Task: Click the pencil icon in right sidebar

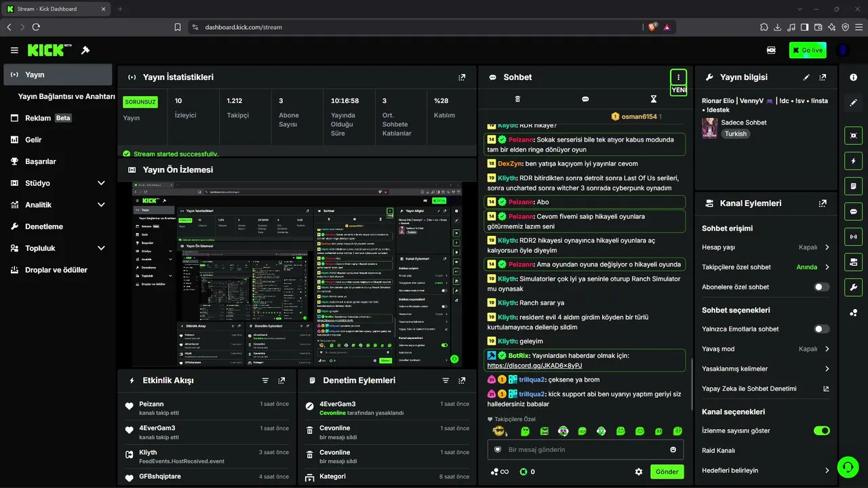Action: tap(853, 103)
